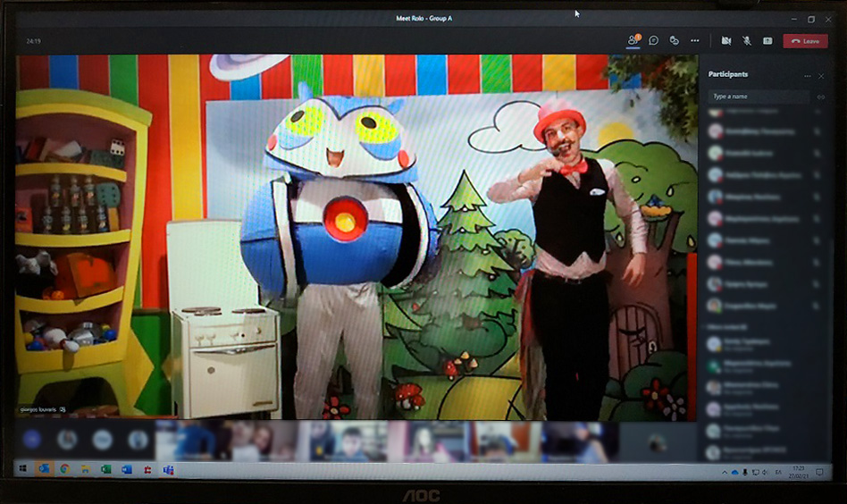Click the Share content icon

point(767,40)
